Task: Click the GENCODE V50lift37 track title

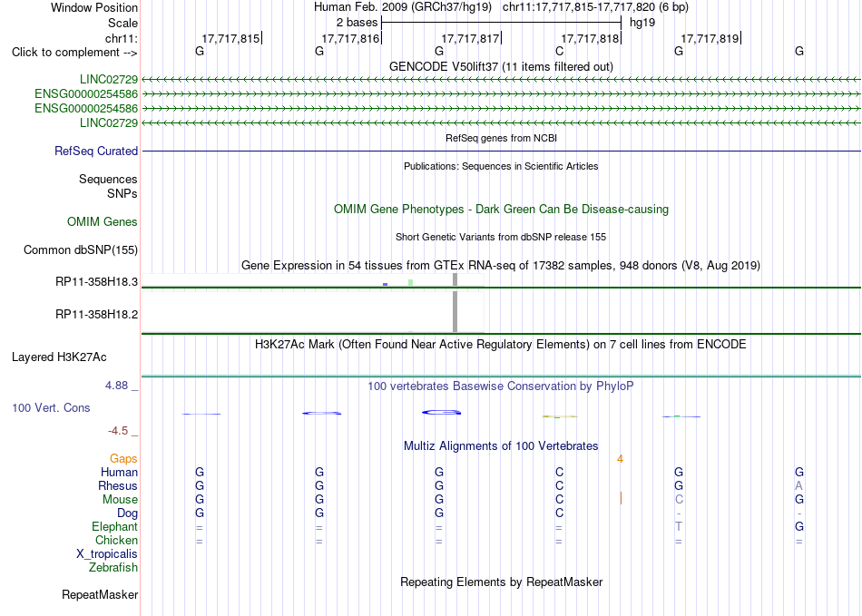Action: (501, 67)
